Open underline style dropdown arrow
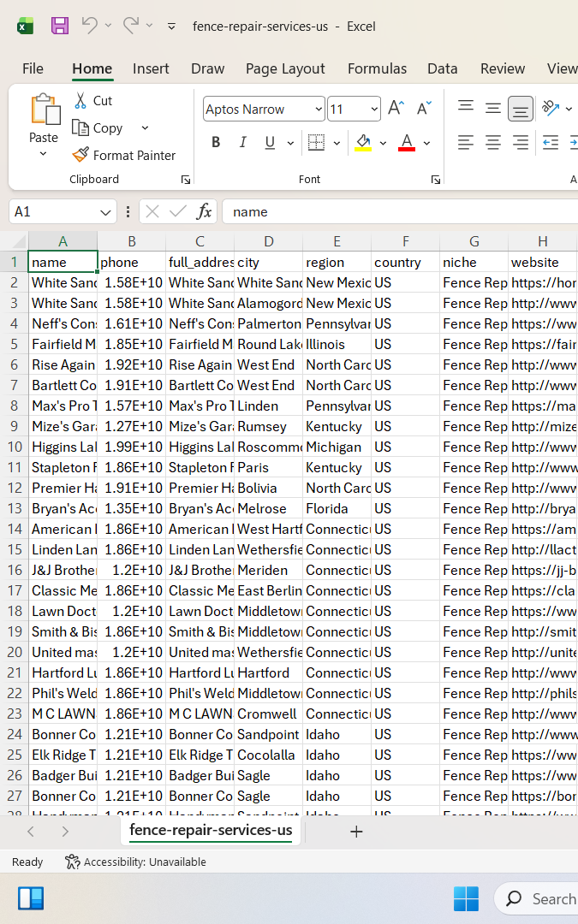This screenshot has height=924, width=578. click(290, 143)
